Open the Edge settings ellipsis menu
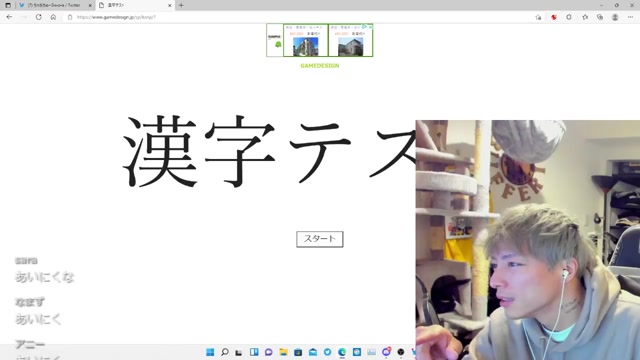The width and height of the screenshot is (640, 360). pos(630,17)
